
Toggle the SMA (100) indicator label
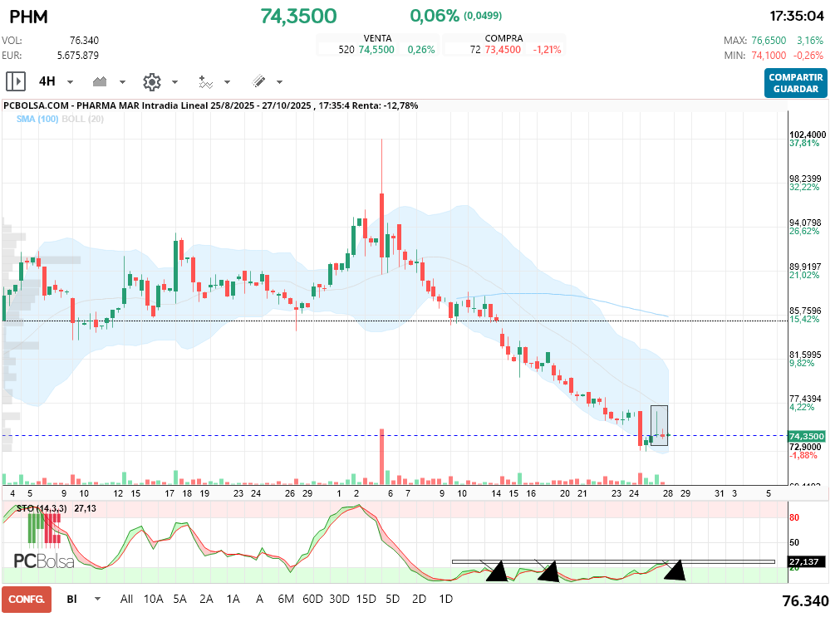pyautogui.click(x=37, y=119)
